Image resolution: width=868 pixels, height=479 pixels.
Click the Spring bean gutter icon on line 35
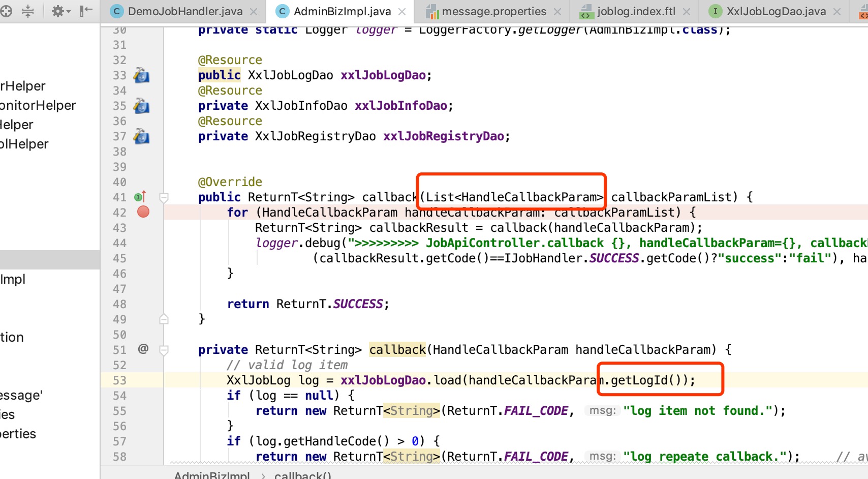click(x=141, y=106)
